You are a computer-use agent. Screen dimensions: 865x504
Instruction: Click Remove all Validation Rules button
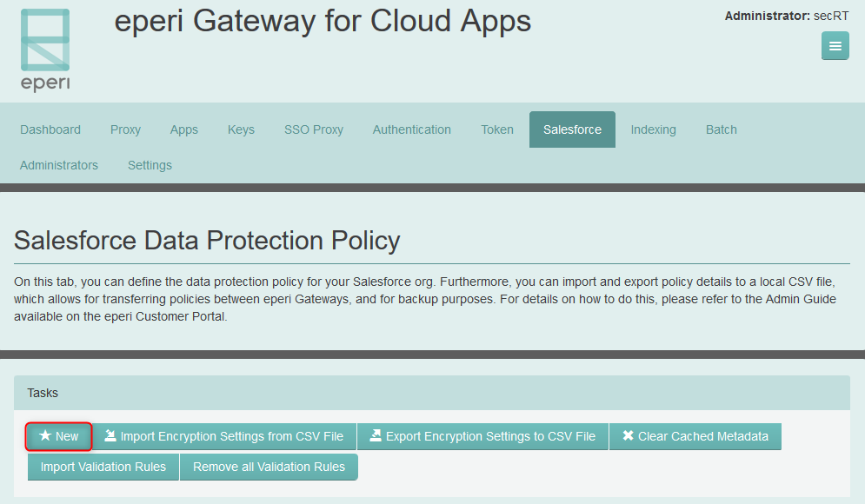(269, 467)
